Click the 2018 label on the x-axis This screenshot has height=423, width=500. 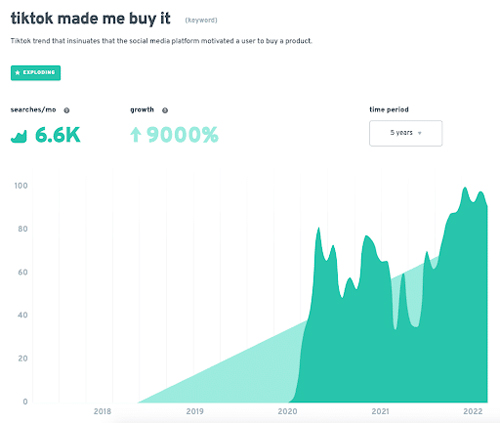tap(102, 411)
